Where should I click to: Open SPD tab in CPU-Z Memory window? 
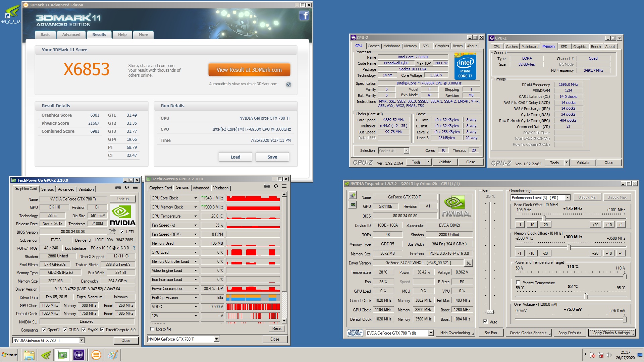click(x=564, y=47)
